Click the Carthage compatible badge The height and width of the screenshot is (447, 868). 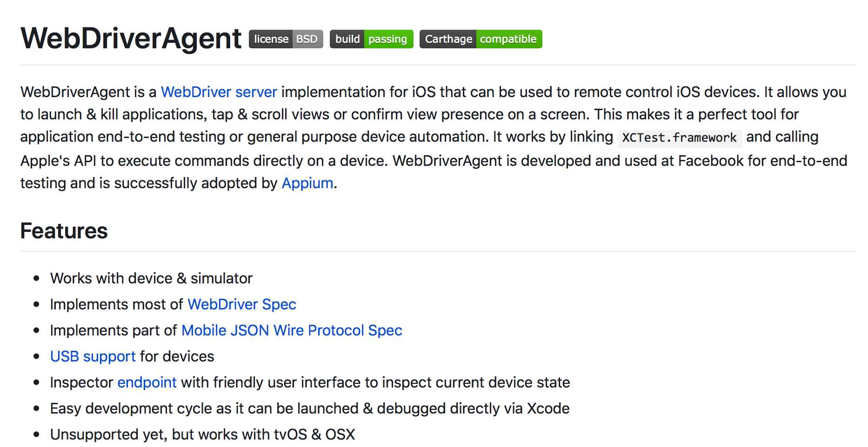pos(481,39)
